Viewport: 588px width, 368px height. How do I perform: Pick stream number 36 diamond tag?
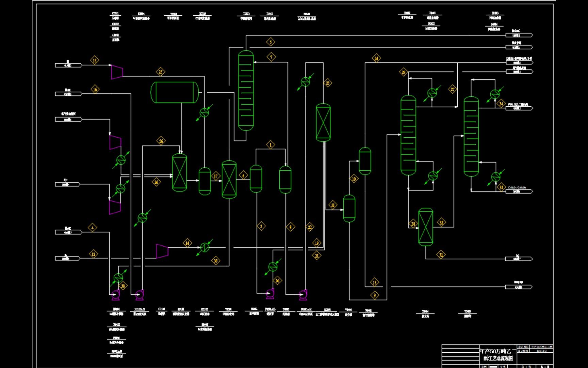click(156, 182)
